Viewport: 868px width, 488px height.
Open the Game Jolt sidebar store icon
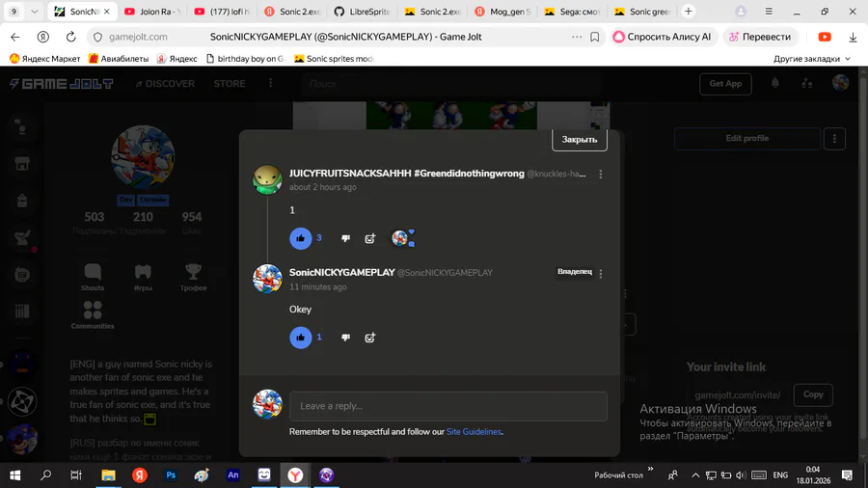22,164
